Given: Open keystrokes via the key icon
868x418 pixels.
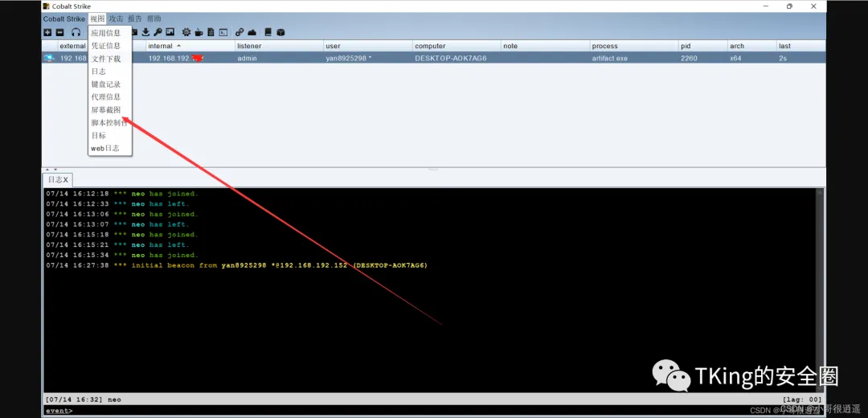Looking at the screenshot, I should click(158, 32).
